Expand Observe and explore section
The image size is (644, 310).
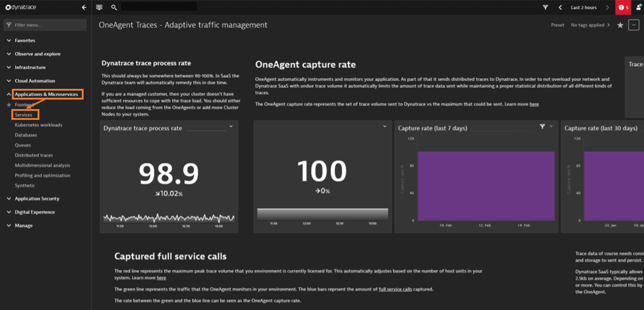pyautogui.click(x=34, y=54)
